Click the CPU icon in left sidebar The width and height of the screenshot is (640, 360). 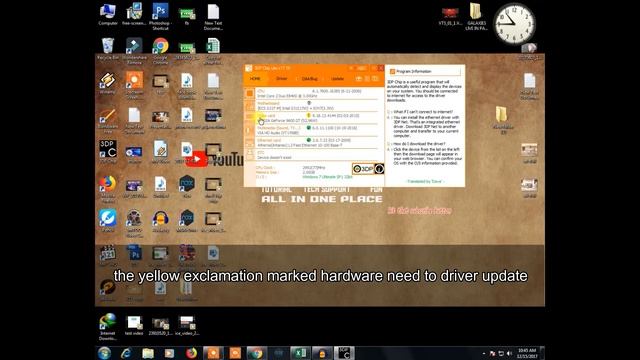pyautogui.click(x=249, y=93)
